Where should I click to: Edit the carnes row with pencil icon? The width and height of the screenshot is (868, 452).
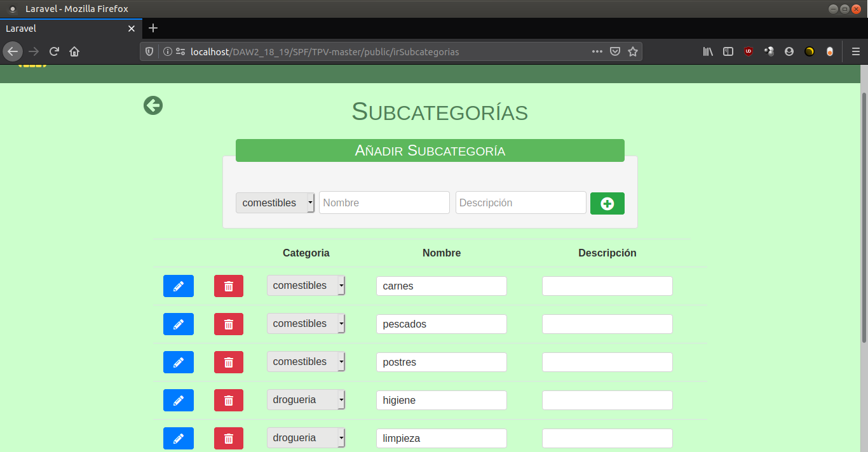[179, 286]
